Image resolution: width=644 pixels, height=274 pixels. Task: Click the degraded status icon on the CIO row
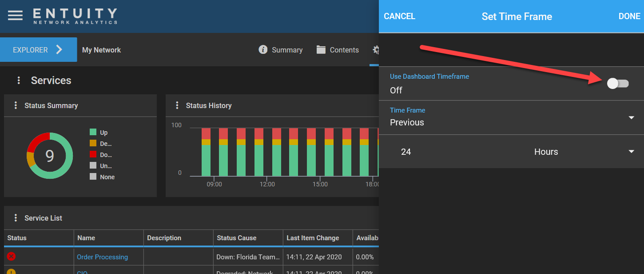pyautogui.click(x=11, y=272)
